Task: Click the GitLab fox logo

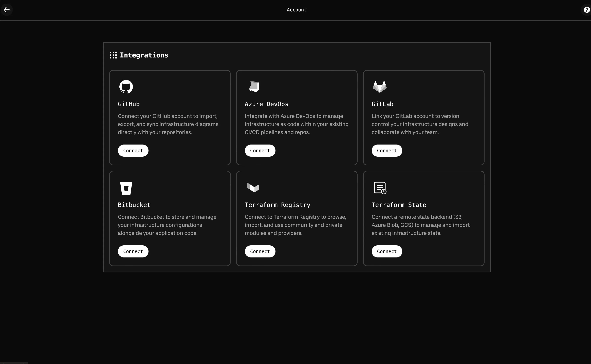Action: [x=379, y=86]
